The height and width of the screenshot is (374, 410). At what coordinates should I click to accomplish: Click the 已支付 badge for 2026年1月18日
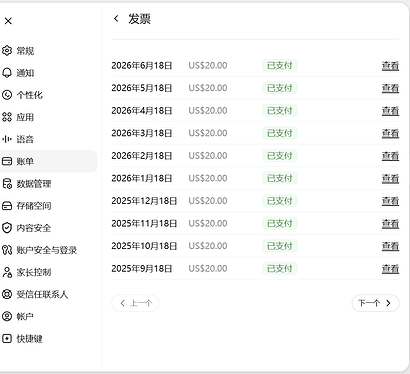coord(280,178)
